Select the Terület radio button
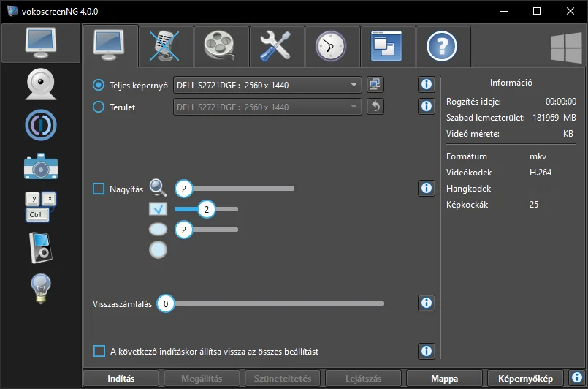The height and width of the screenshot is (389, 588). click(x=99, y=107)
